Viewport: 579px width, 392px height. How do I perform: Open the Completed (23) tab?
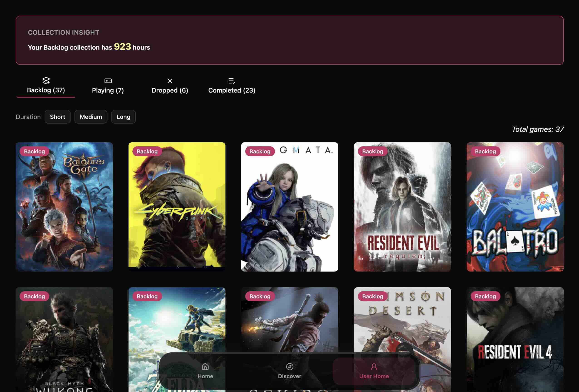pyautogui.click(x=232, y=86)
